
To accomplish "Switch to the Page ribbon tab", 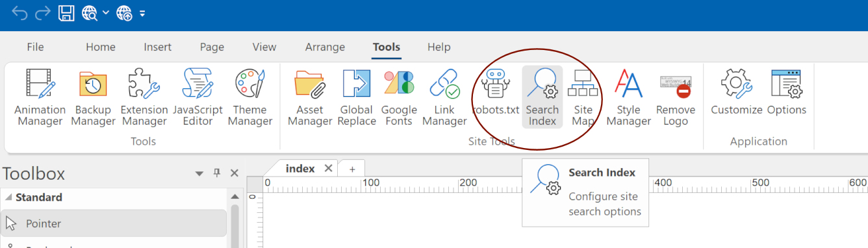I will [212, 47].
